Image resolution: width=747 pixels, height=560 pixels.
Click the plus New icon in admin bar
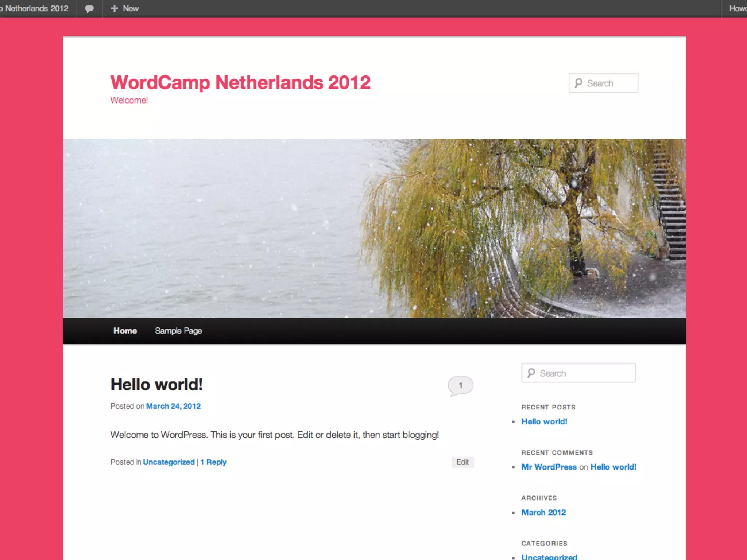[115, 8]
